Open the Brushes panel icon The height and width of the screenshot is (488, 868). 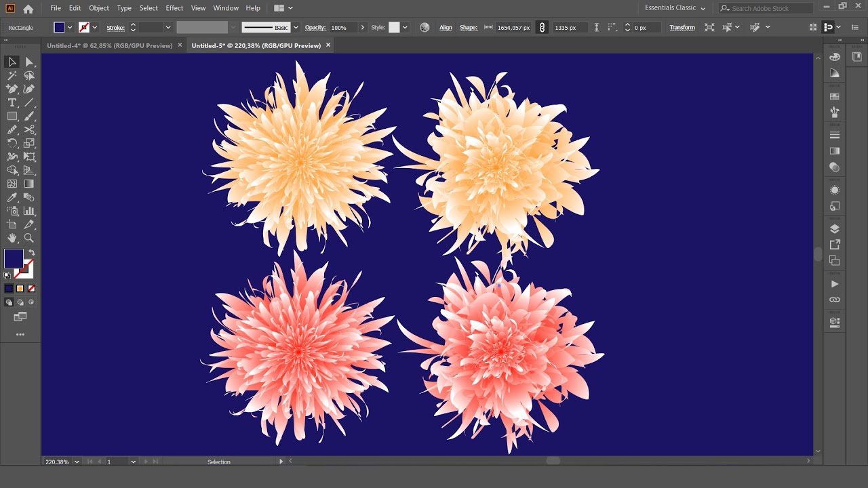(x=835, y=112)
